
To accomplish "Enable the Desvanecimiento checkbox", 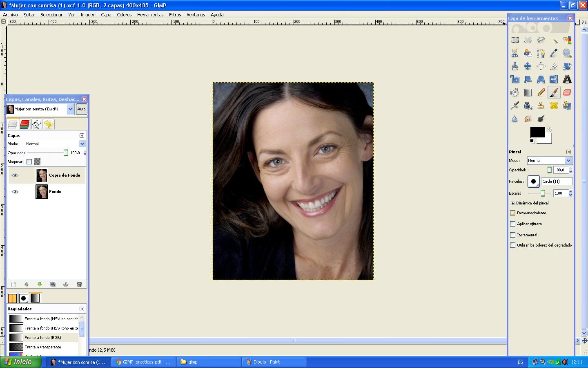I will click(x=513, y=213).
